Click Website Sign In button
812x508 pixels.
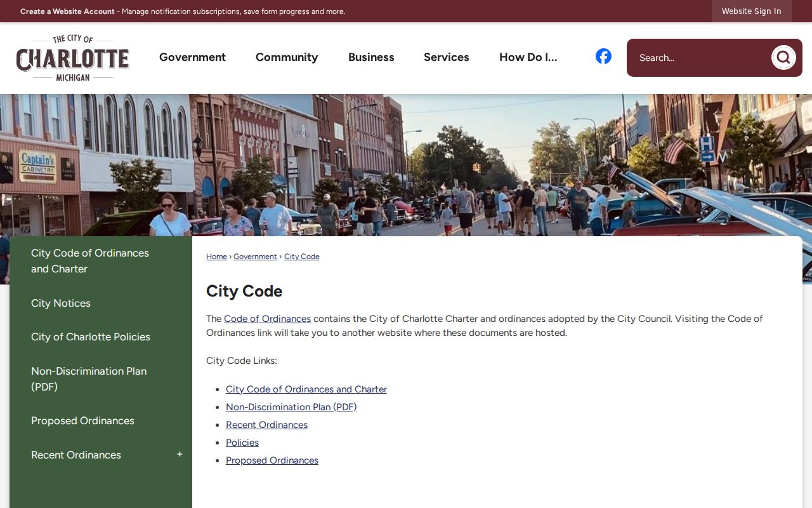(751, 11)
